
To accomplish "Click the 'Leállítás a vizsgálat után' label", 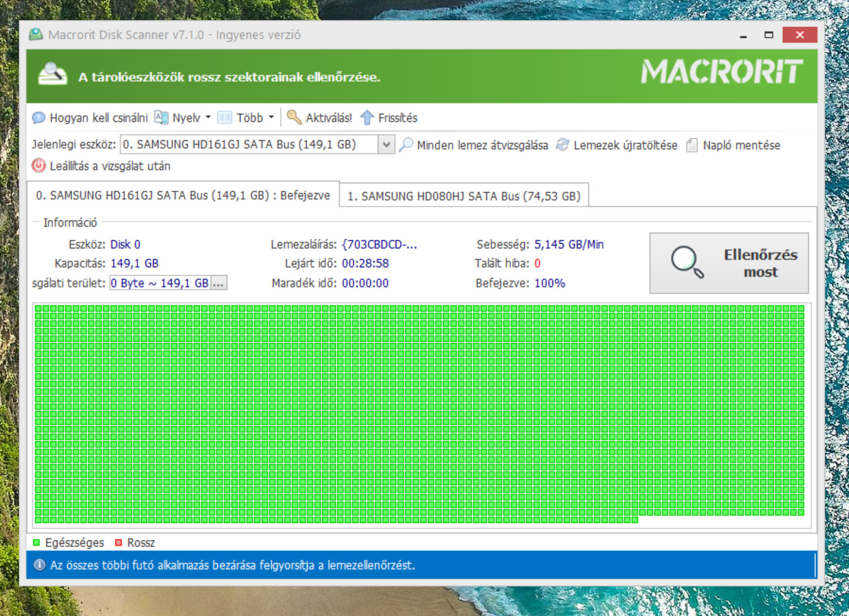I will (110, 166).
